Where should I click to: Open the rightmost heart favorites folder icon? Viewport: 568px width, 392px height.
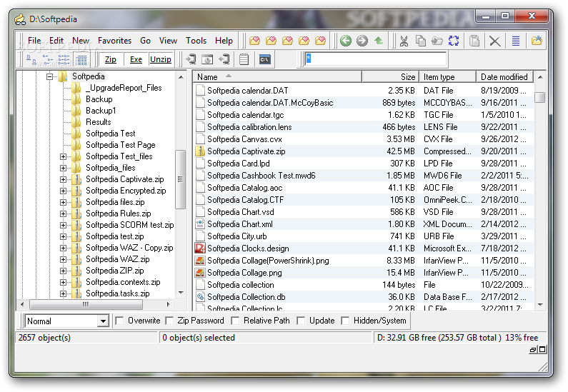point(320,41)
